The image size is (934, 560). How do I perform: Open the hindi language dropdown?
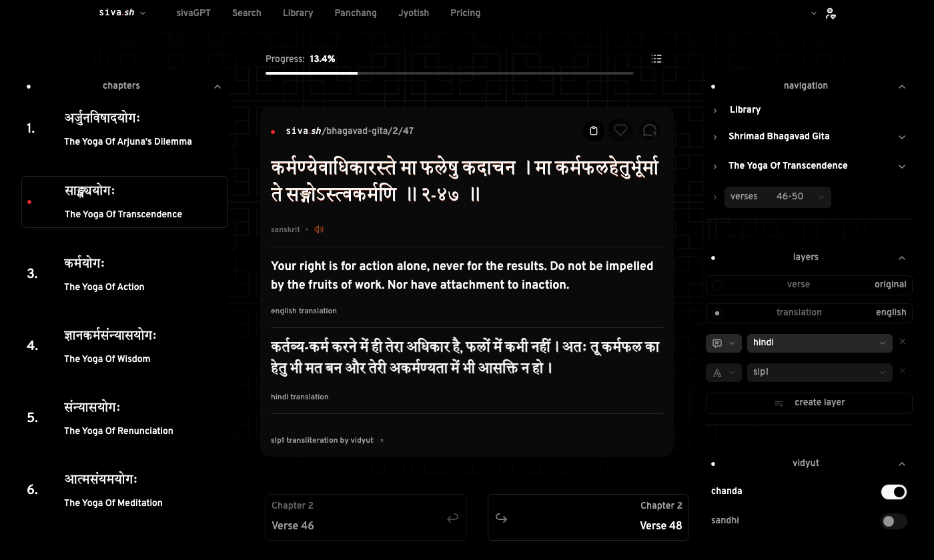click(x=820, y=343)
